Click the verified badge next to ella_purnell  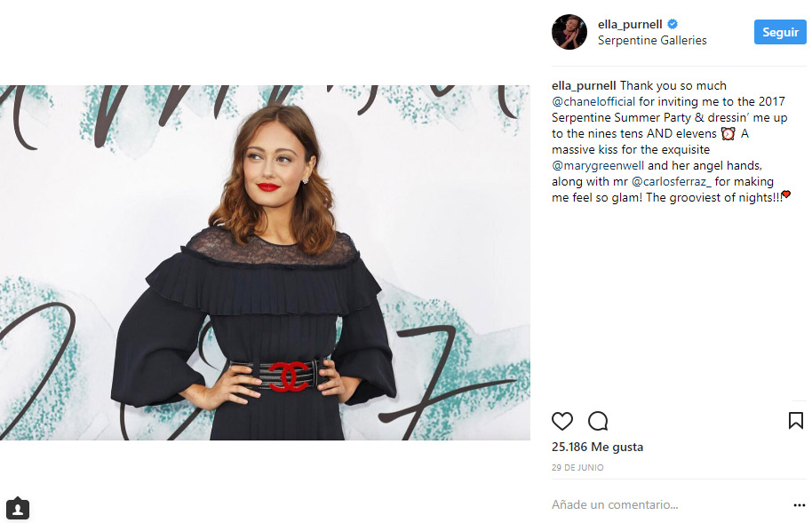click(673, 24)
